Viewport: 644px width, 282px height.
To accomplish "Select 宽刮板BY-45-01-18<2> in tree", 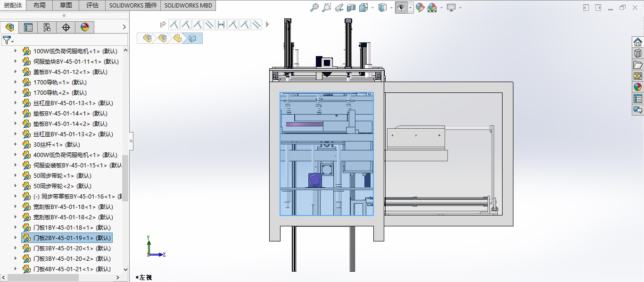I will (73, 217).
